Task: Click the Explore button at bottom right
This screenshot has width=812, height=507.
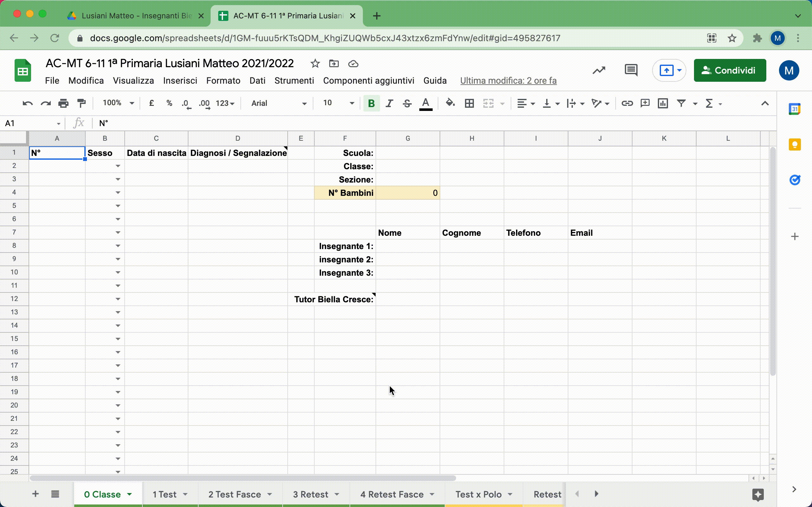Action: 758,494
